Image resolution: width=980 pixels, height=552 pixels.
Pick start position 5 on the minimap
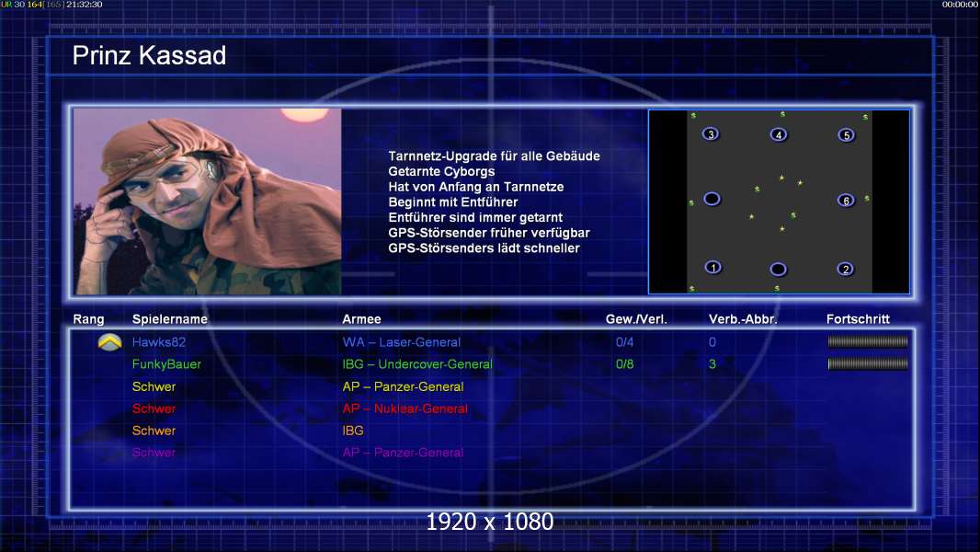point(846,135)
